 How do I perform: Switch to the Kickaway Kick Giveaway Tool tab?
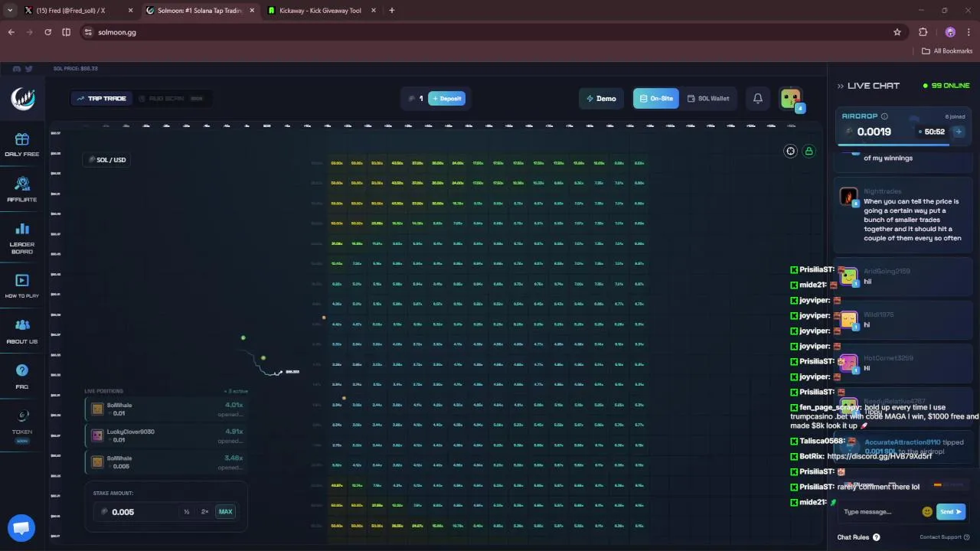click(320, 11)
